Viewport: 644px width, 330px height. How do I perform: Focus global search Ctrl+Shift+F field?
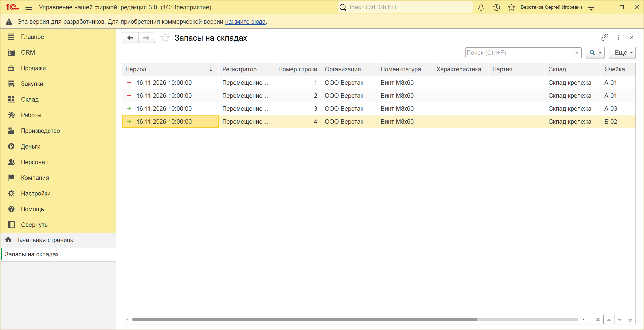point(405,7)
